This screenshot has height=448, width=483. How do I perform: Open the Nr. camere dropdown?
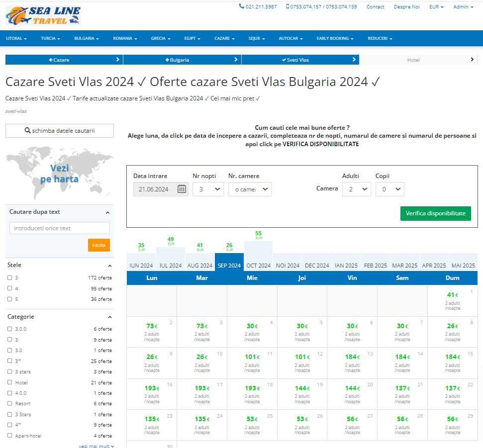point(250,189)
